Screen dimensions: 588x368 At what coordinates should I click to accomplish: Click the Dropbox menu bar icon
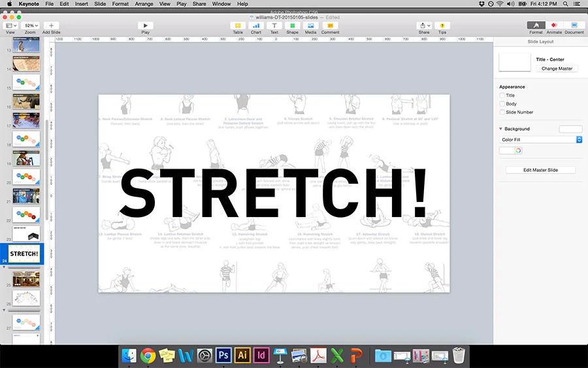[x=482, y=4]
